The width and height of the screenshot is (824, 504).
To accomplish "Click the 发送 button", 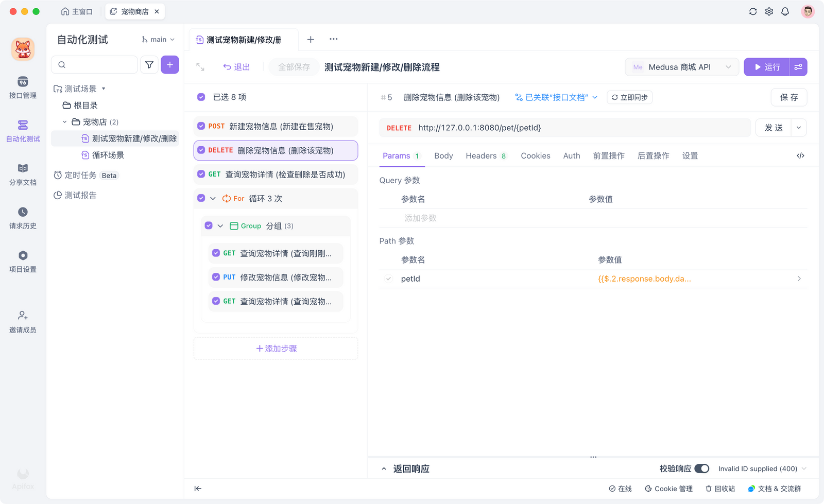I will 774,127.
